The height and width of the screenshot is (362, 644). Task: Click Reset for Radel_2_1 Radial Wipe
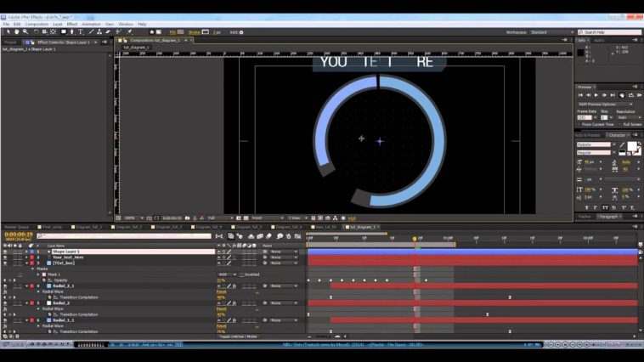tap(221, 291)
